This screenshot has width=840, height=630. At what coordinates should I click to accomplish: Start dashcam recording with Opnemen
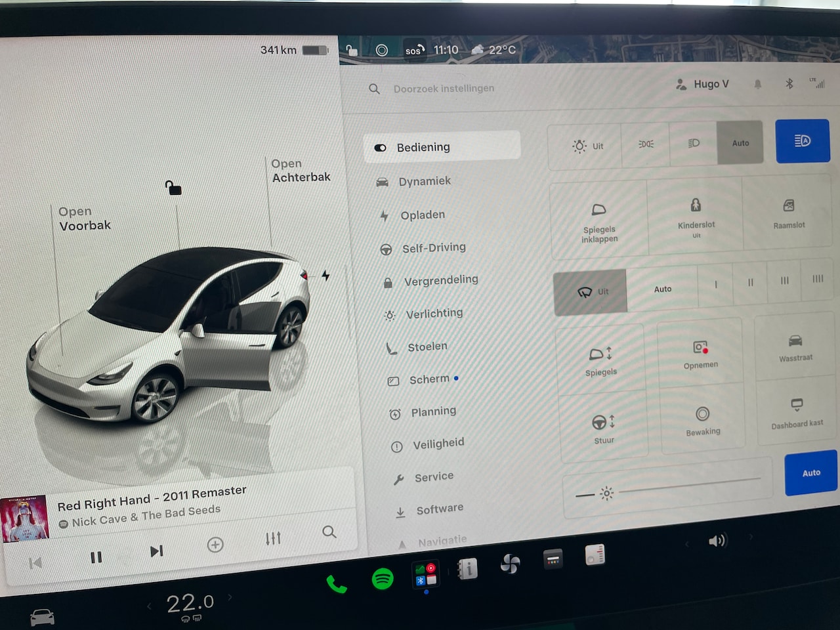[x=700, y=353]
